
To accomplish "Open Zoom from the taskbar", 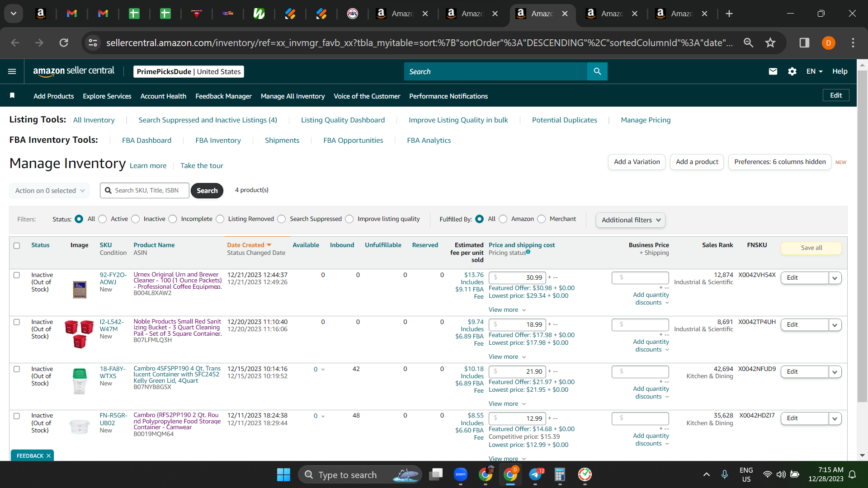I will (x=461, y=474).
